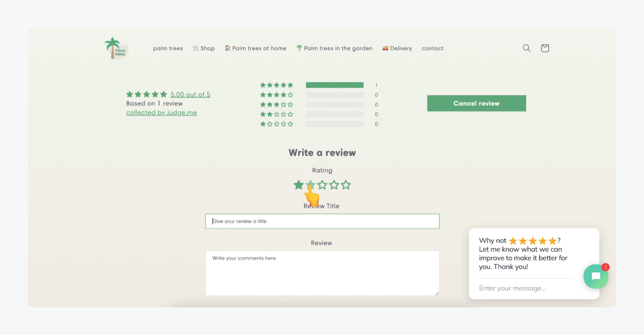
Task: Click the chat popup Why not stars message
Action: (523, 254)
